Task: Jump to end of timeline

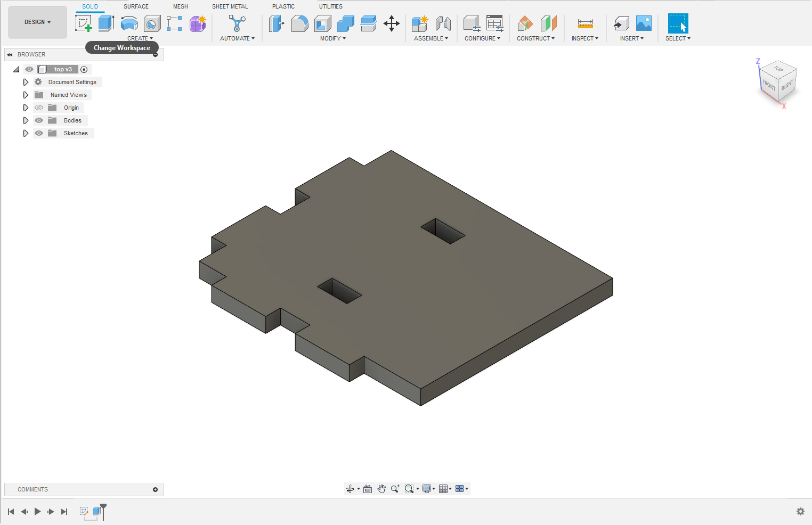Action: (x=64, y=512)
